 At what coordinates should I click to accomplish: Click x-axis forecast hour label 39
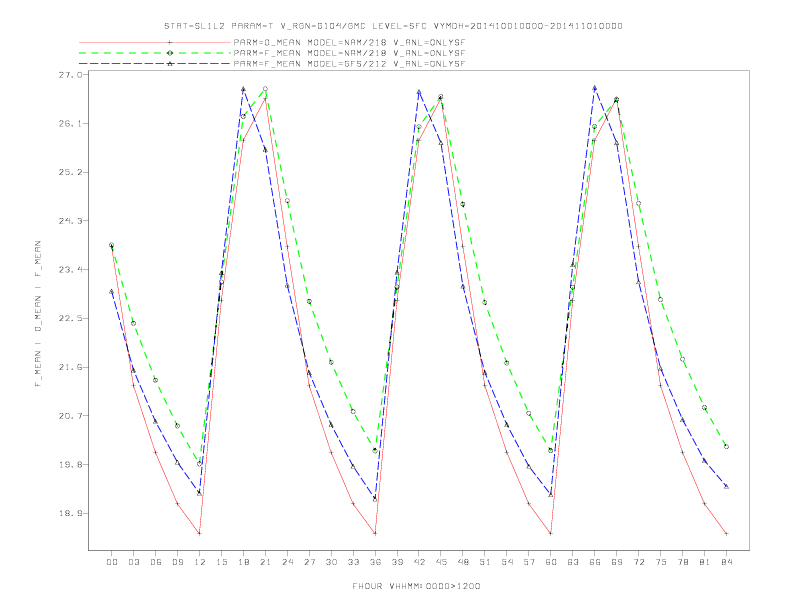(x=397, y=562)
